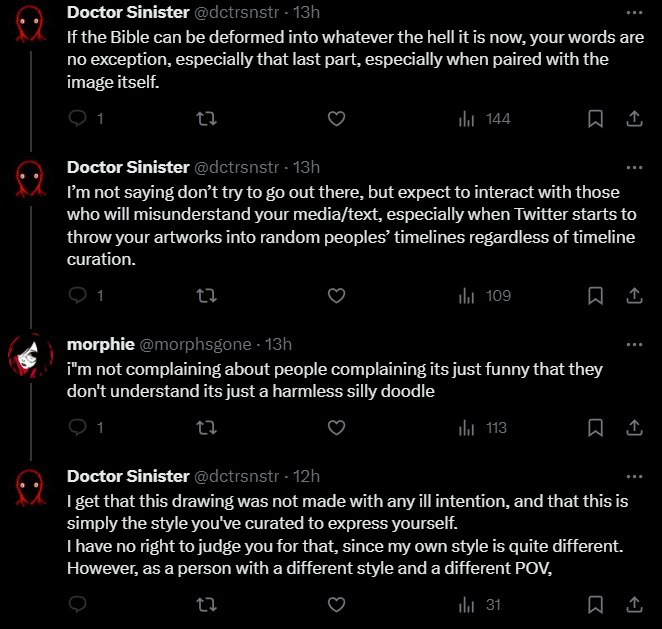Open more options on morphie's tweet
The image size is (662, 629).
click(x=634, y=344)
